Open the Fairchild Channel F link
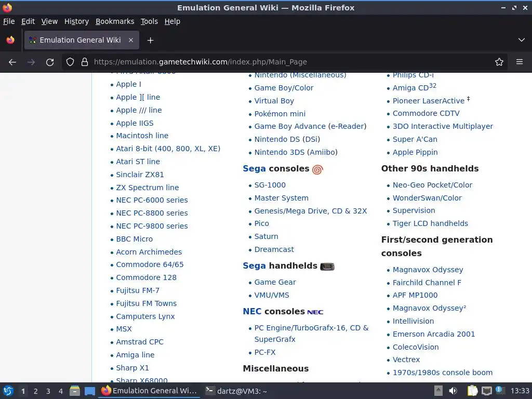Screen dimensions: 532x399 pyautogui.click(x=427, y=283)
